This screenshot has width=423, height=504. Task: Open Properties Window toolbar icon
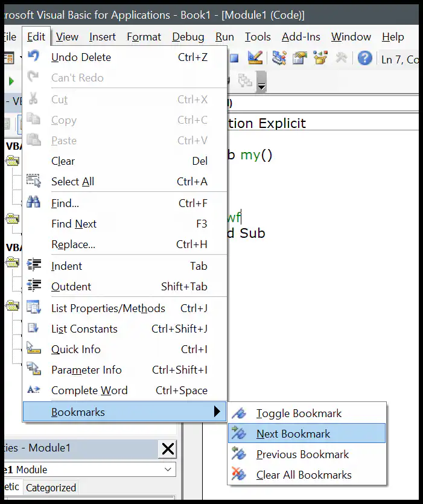coord(299,58)
